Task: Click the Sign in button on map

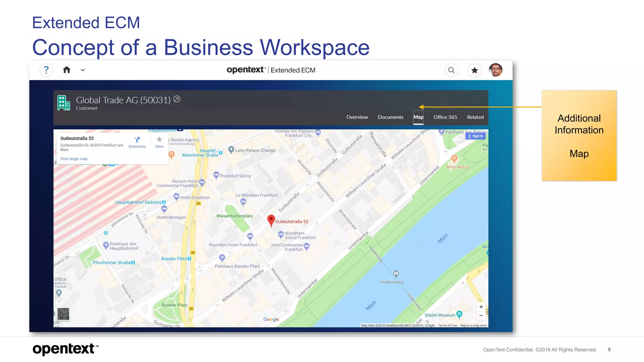Action: 475,136
